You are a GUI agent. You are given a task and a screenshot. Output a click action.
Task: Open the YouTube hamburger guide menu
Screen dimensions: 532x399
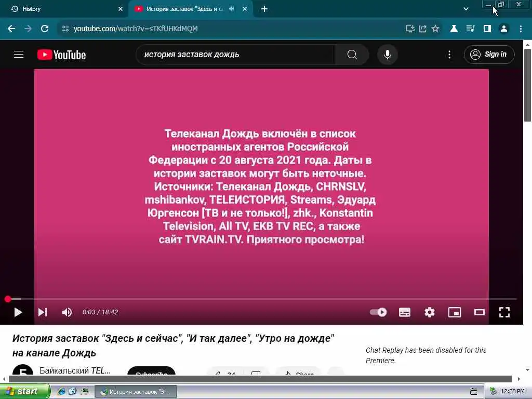(19, 54)
